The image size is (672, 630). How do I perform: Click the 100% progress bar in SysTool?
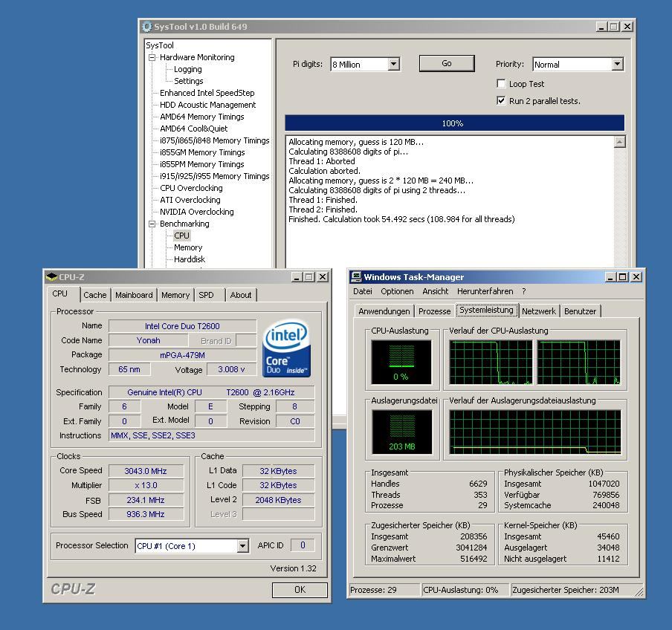tap(454, 123)
